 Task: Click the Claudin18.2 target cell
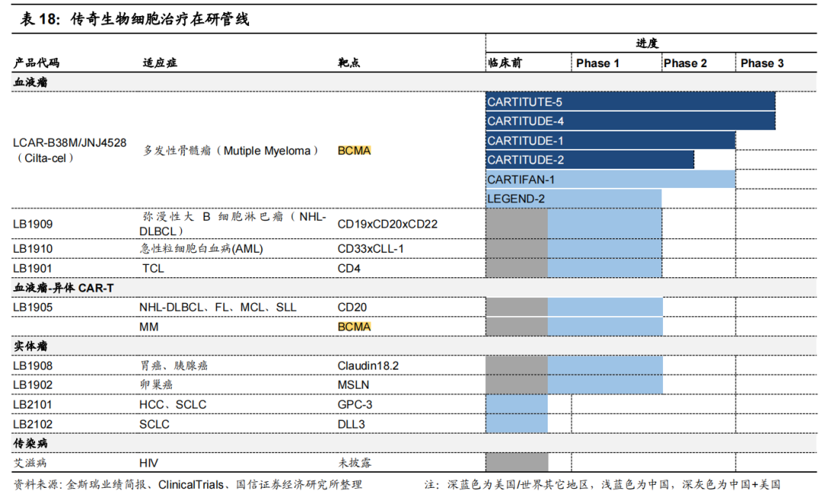(368, 366)
